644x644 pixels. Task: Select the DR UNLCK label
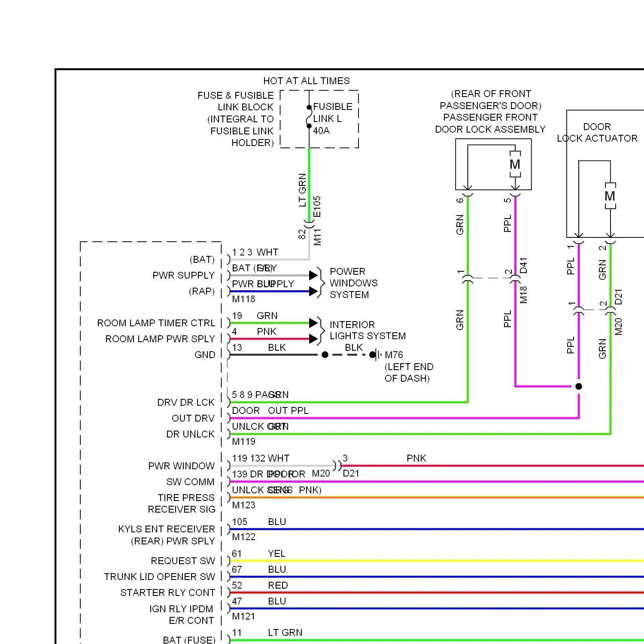point(190,434)
